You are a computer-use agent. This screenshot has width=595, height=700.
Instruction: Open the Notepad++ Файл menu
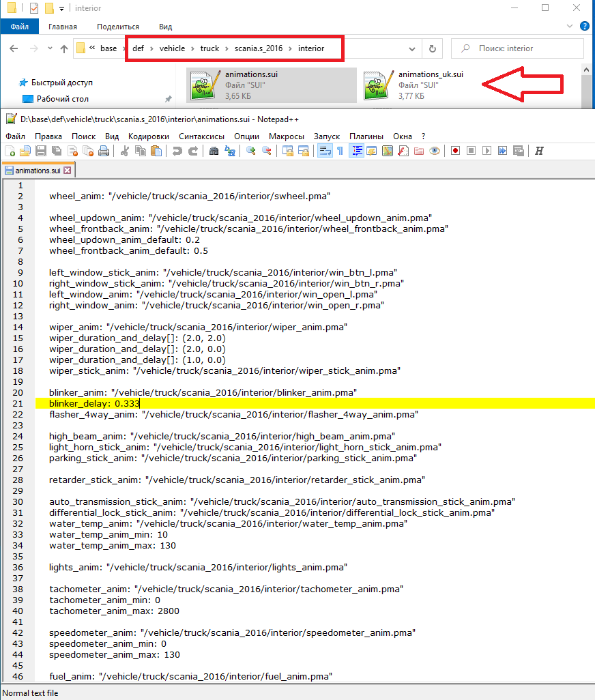coord(16,136)
